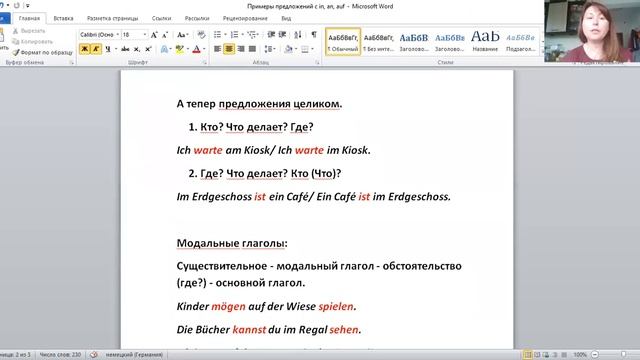Click the word Модальные in document
640x360 pixels.
click(208, 243)
